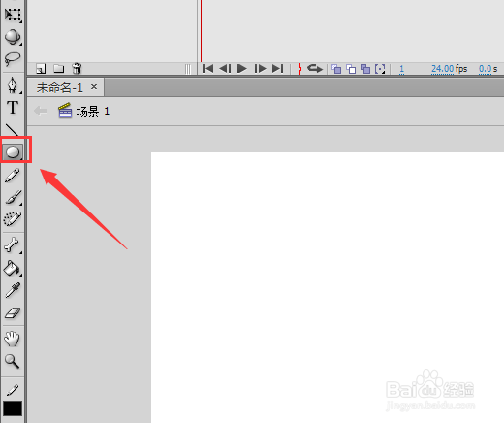The image size is (504, 423).
Task: Select the Bone tool
Action: tap(13, 244)
